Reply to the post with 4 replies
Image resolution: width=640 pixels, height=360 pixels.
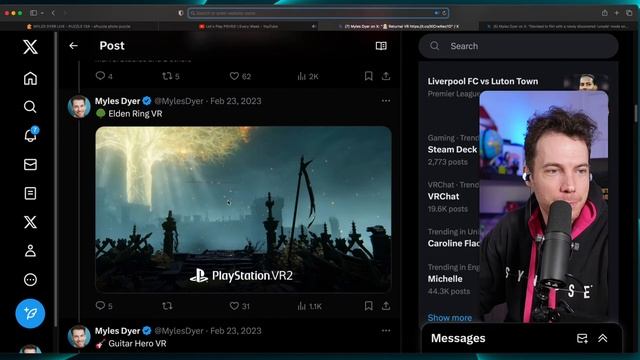[100, 76]
